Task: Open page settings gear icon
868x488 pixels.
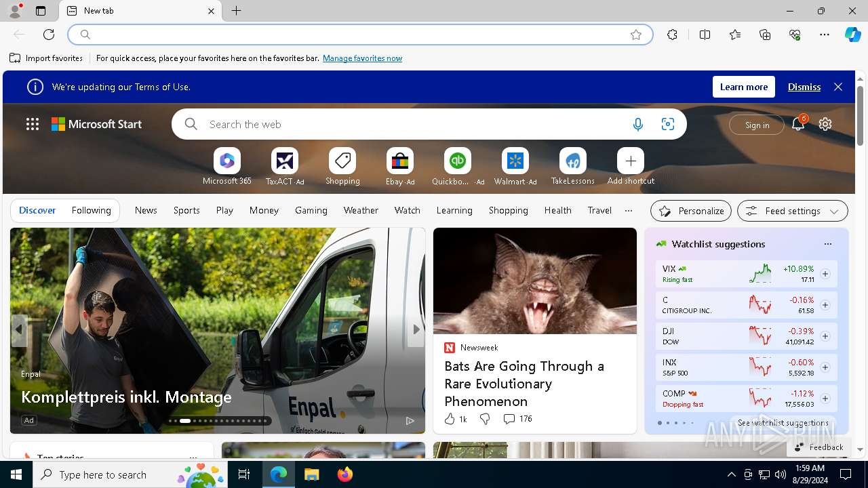Action: pos(825,124)
